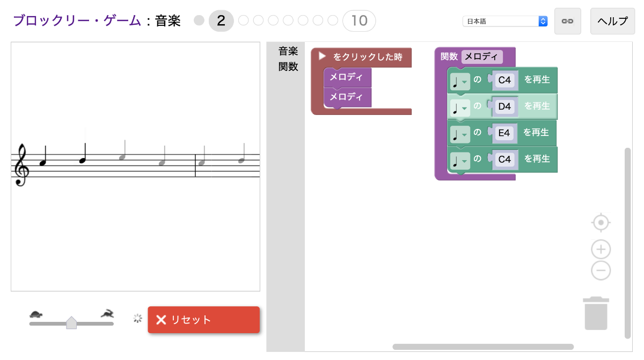644x360 pixels.
Task: Click the E4 pitch input field
Action: tap(504, 133)
